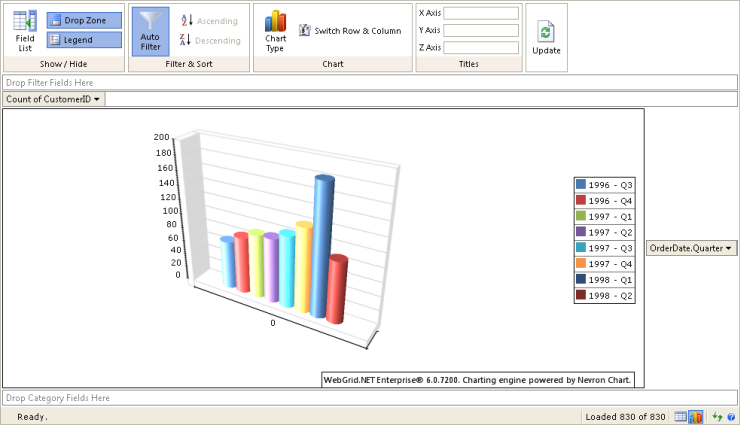Switch to grid view in status bar

click(x=681, y=416)
